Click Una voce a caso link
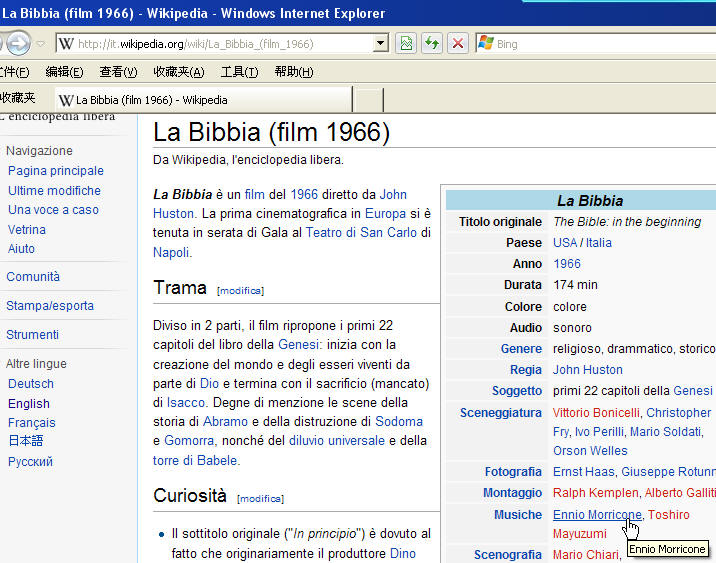 [53, 210]
